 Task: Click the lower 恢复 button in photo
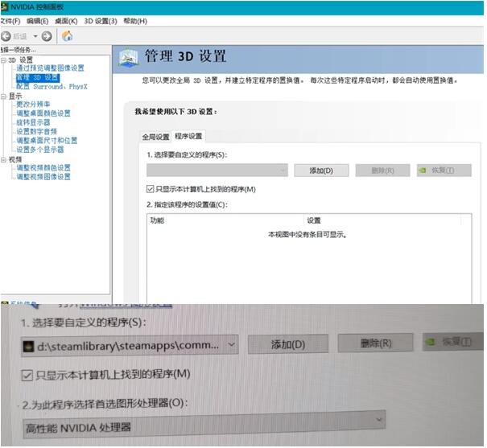tap(453, 342)
